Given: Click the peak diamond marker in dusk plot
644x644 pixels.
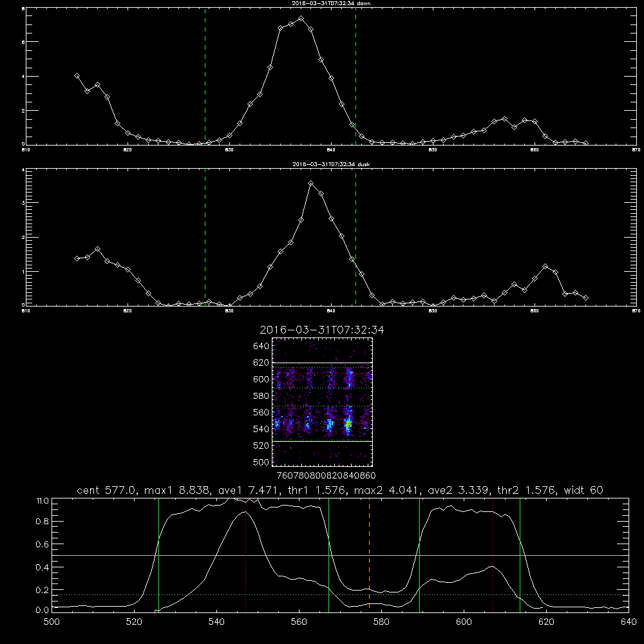Looking at the screenshot, I should [x=311, y=183].
